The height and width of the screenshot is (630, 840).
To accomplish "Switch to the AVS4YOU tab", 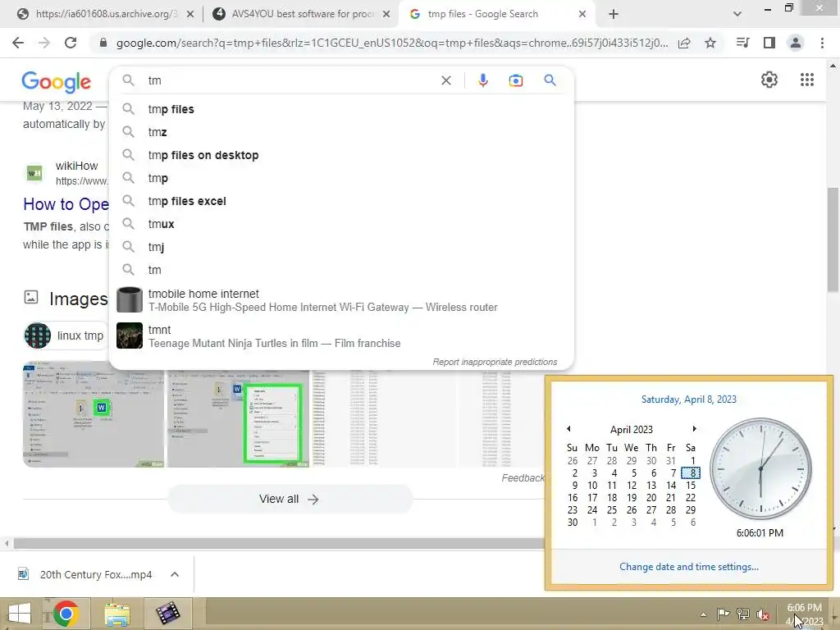I will 300,15.
